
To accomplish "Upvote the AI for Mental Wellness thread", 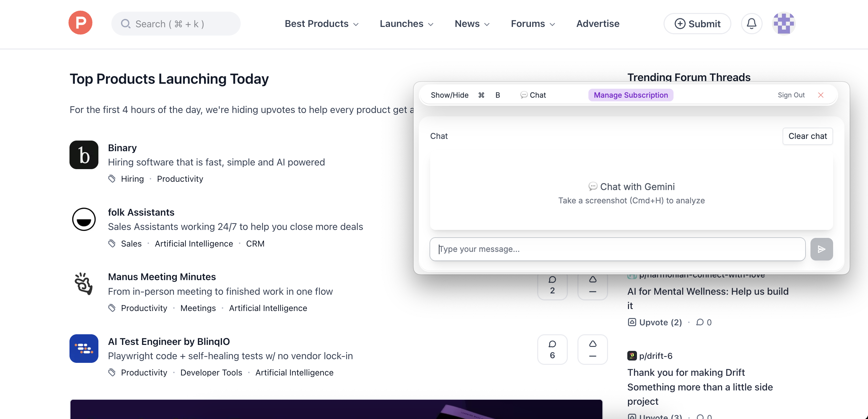I will coord(654,322).
